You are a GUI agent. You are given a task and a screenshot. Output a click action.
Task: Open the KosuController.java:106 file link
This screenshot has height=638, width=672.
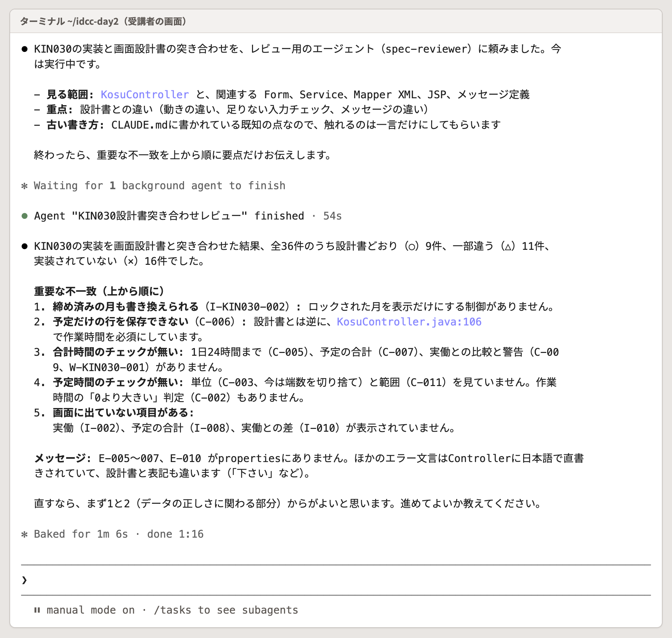click(409, 322)
